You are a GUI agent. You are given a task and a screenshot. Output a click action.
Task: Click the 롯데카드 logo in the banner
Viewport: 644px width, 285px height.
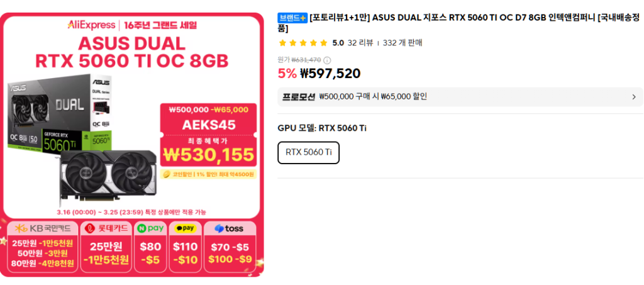(x=106, y=228)
